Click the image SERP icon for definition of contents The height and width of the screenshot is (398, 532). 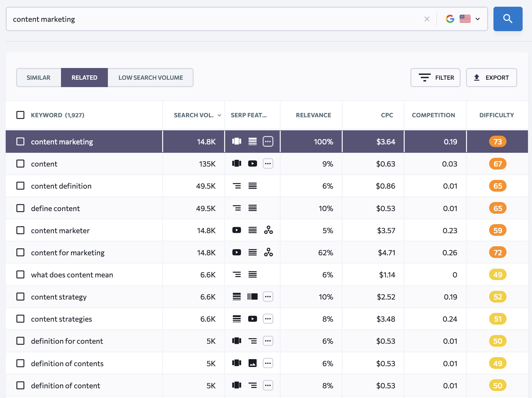coord(252,363)
